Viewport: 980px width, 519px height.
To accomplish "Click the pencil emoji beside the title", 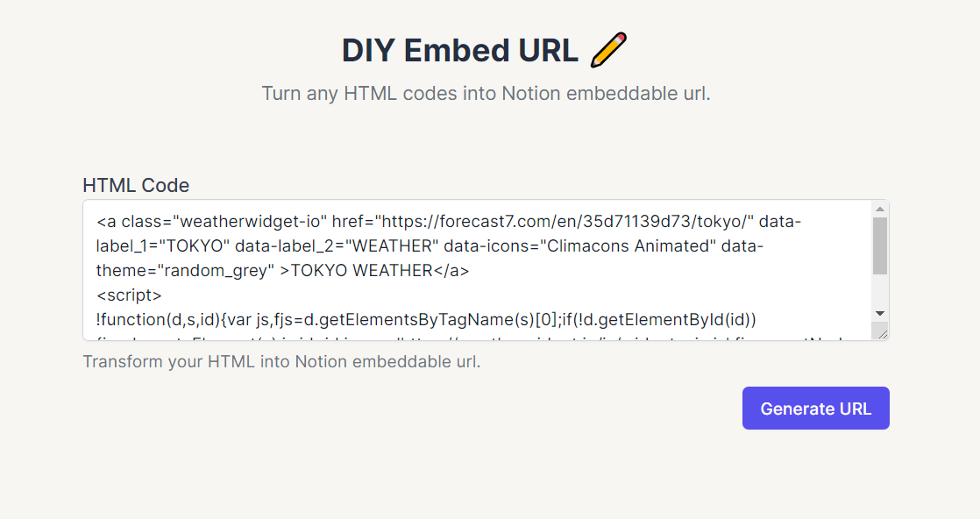I will coord(608,50).
